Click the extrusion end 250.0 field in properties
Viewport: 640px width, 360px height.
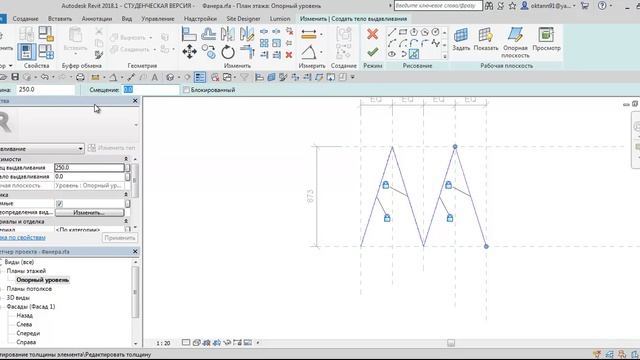(89, 167)
